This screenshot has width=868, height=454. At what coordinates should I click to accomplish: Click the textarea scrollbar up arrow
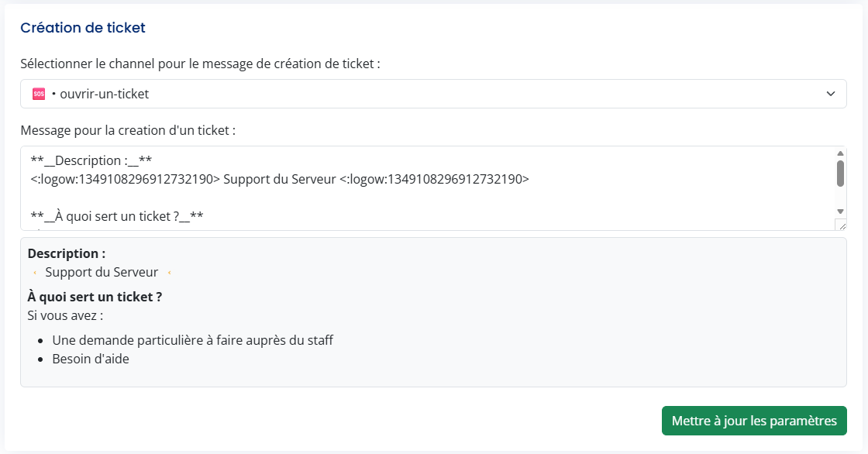840,153
